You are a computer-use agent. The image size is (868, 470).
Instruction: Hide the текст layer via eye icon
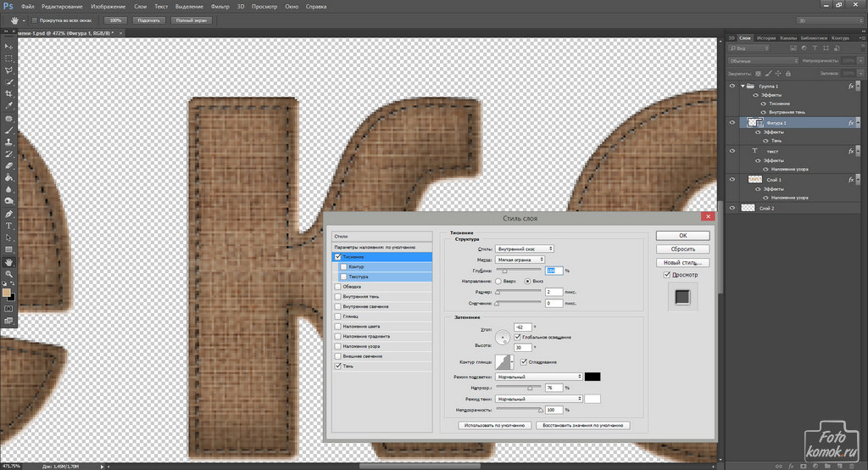coord(733,150)
